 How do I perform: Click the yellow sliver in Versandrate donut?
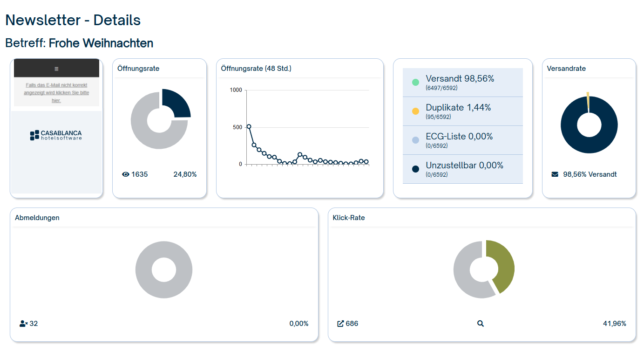pos(588,102)
